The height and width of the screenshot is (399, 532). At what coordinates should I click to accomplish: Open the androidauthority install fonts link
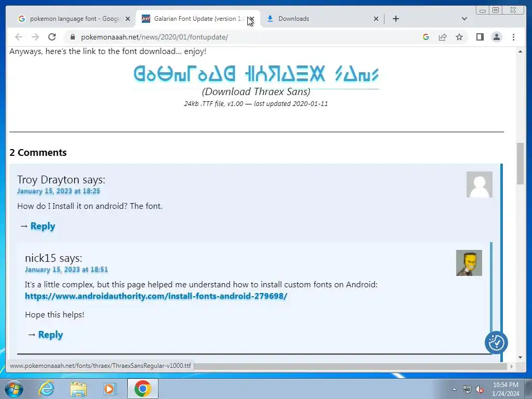(x=156, y=296)
